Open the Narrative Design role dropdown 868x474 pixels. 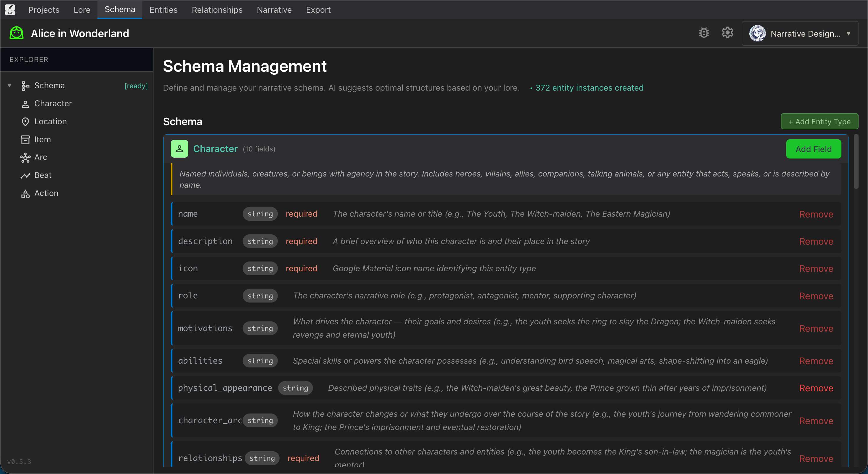pos(800,33)
